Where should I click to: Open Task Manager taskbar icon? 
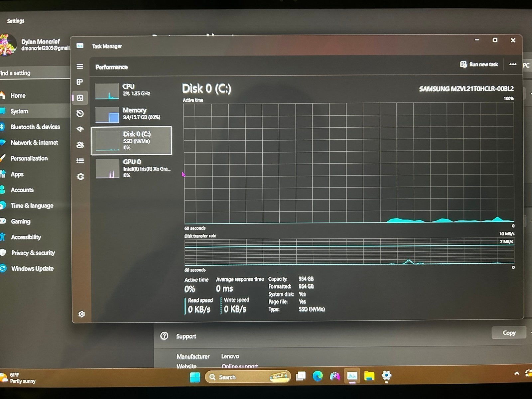pyautogui.click(x=352, y=376)
